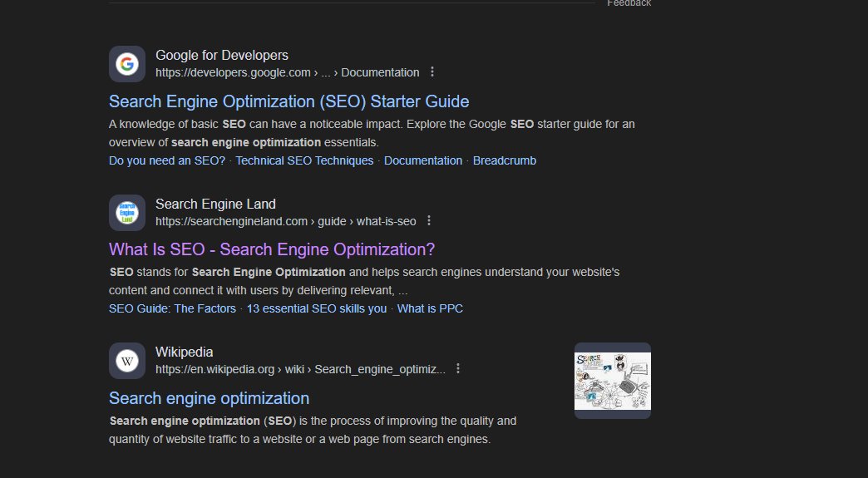Follow the Technical SEO Techniques sitelink

304,160
